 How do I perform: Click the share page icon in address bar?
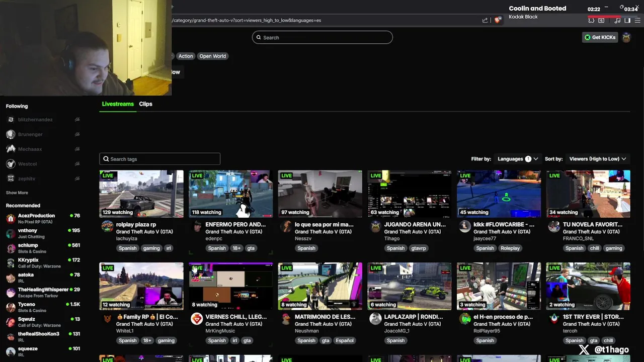coord(485,20)
